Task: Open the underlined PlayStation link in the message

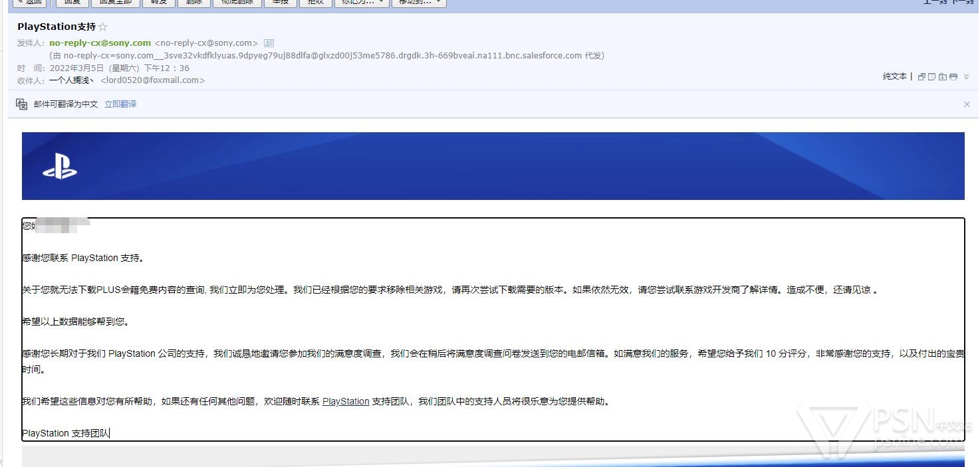Action: click(x=346, y=401)
